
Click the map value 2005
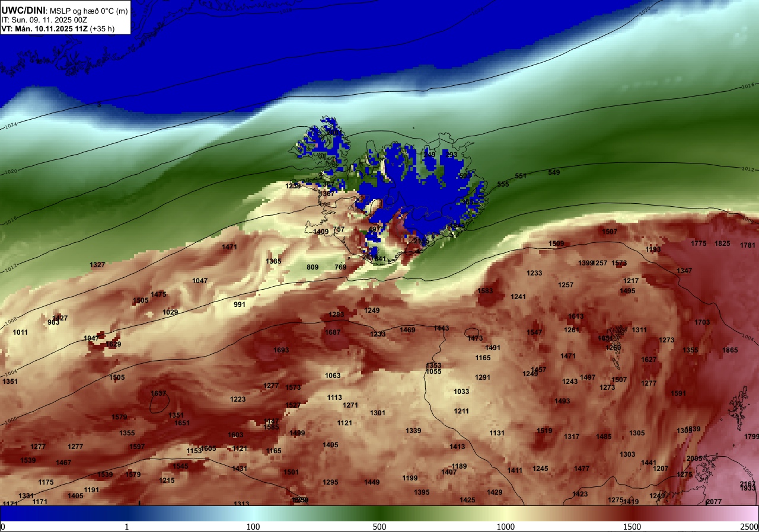(694, 459)
